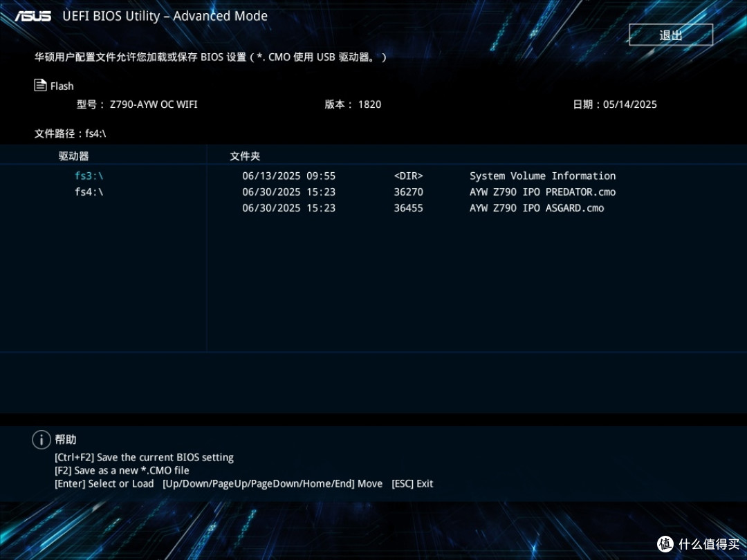747x560 pixels.
Task: Click file size 36270
Action: pos(408,192)
